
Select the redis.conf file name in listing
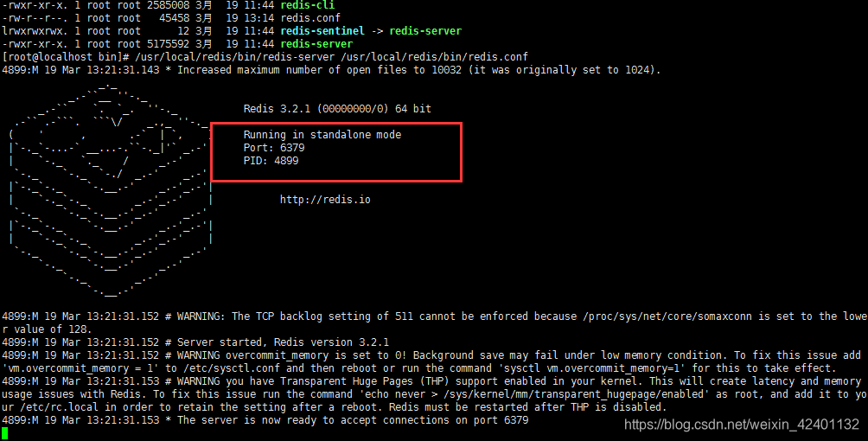(310, 18)
